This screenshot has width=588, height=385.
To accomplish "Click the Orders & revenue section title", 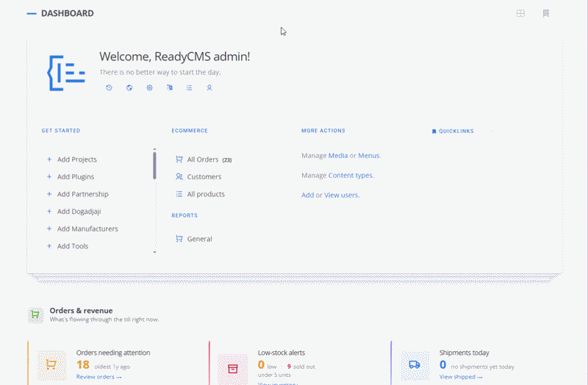I will tap(81, 310).
